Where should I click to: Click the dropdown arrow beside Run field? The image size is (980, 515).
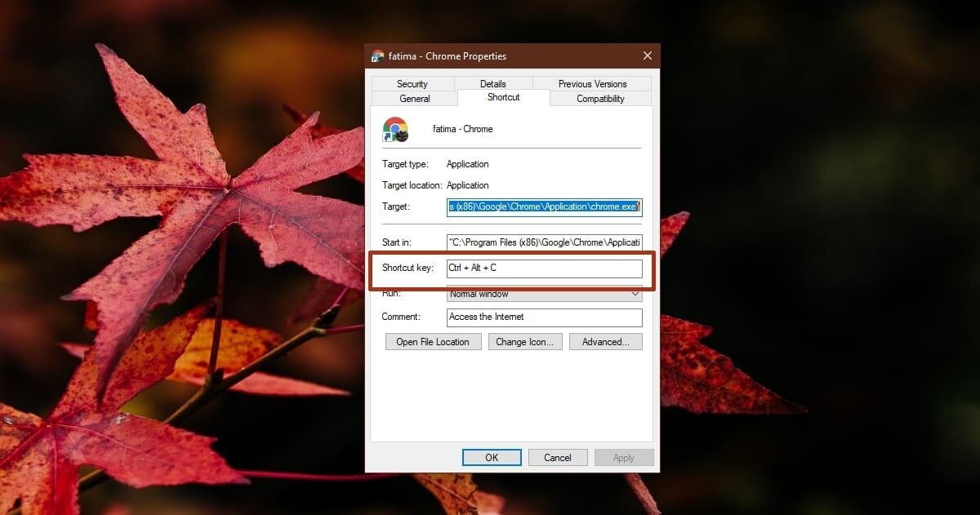[635, 294]
